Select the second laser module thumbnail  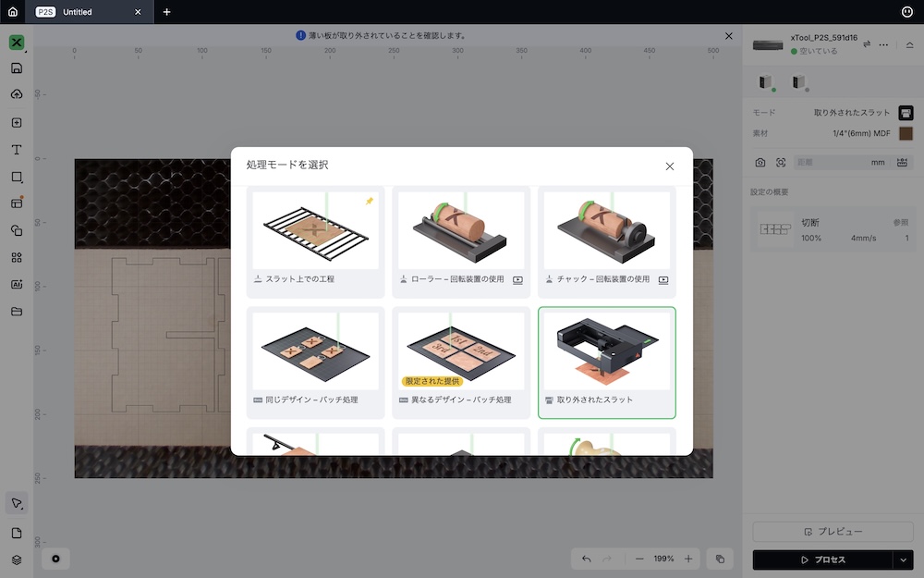pyautogui.click(x=797, y=81)
